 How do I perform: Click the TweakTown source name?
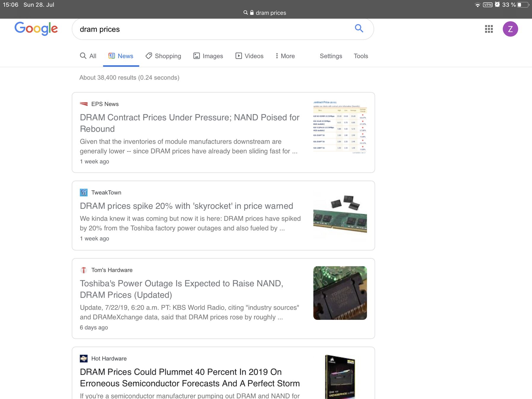click(106, 193)
